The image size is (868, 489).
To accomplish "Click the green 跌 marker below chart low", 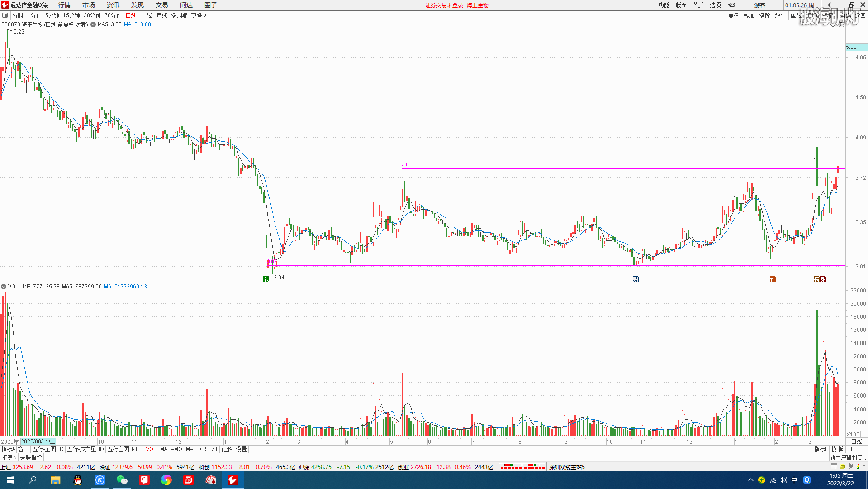I will point(266,279).
